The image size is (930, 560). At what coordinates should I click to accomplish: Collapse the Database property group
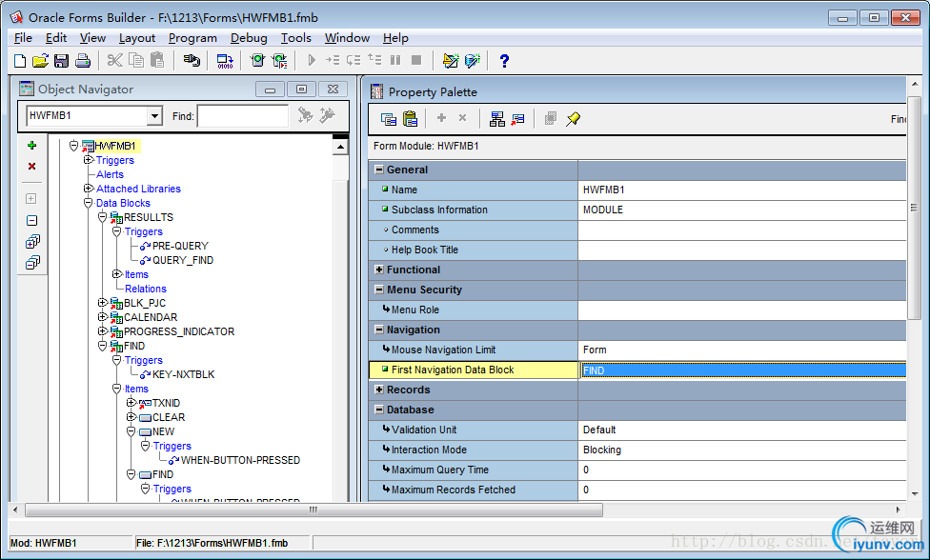(x=379, y=410)
